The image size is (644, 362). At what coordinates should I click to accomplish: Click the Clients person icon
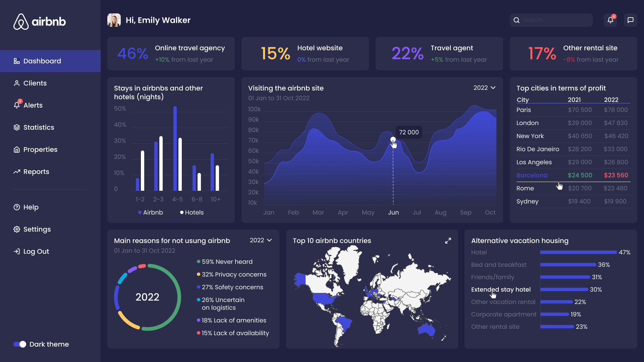tap(16, 83)
